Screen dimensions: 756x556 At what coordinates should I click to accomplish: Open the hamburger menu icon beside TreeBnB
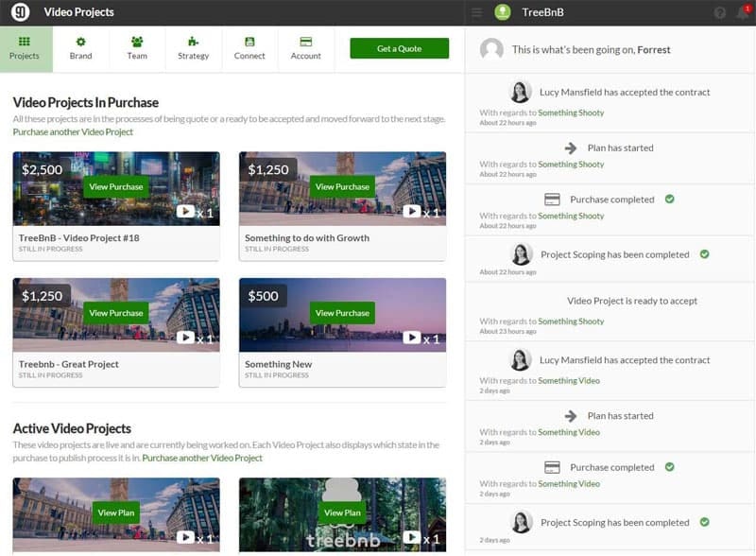point(477,12)
